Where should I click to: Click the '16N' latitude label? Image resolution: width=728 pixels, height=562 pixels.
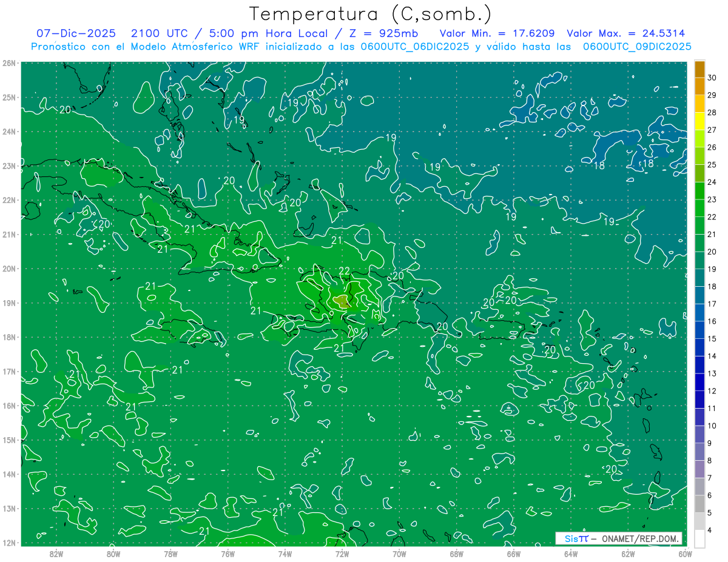[10, 406]
